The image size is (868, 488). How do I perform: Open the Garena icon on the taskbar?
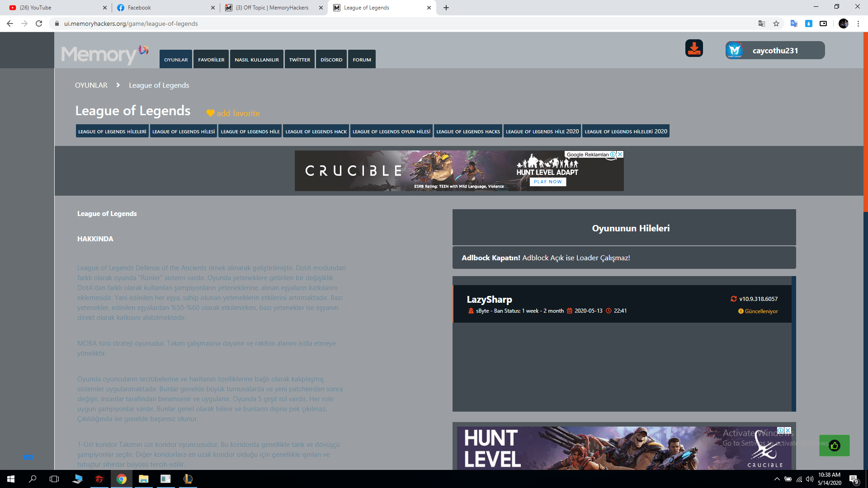pyautogui.click(x=99, y=479)
